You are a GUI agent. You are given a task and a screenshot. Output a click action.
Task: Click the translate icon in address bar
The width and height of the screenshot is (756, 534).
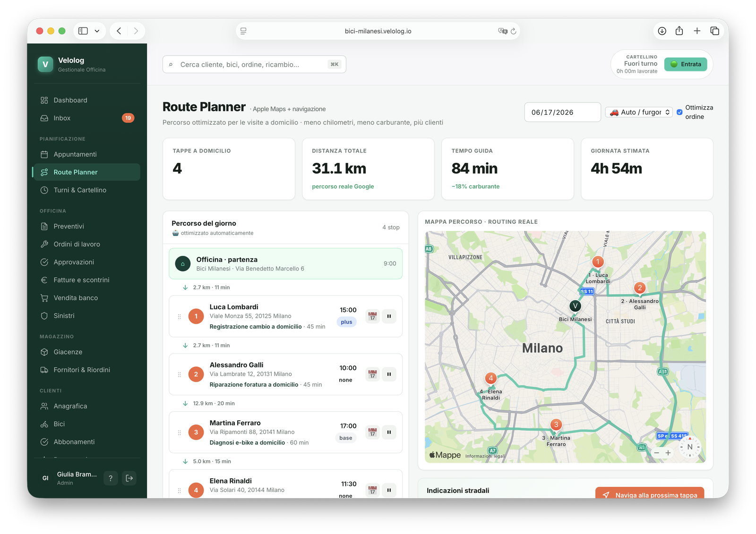(x=503, y=31)
